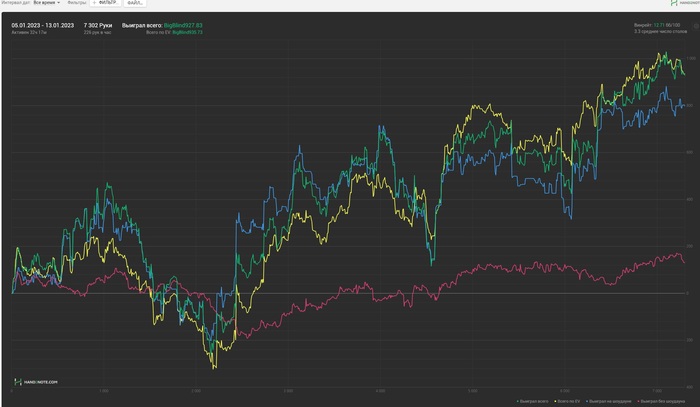Open the "Все время" date interval dropdown
Viewport: 700px width, 407px height.
tap(46, 3)
